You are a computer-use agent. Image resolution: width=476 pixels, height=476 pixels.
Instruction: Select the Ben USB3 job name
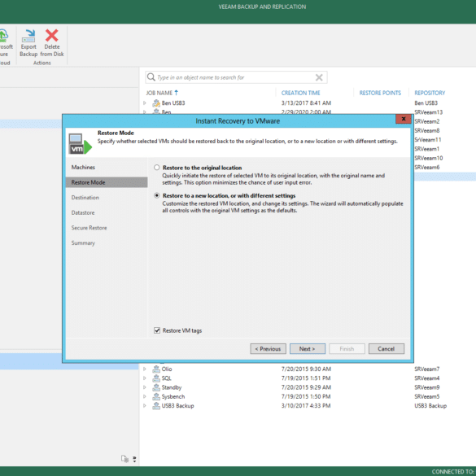pyautogui.click(x=173, y=103)
